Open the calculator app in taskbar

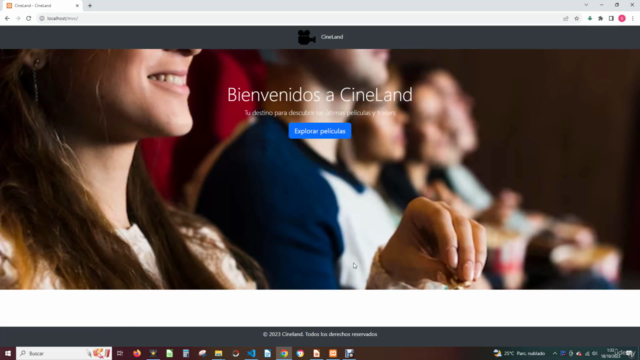pyautogui.click(x=186, y=353)
